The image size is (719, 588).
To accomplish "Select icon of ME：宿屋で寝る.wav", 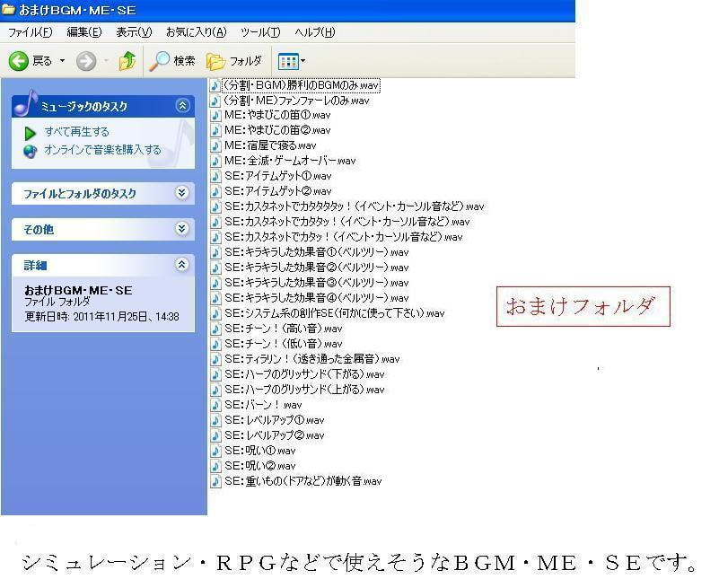I will pyautogui.click(x=215, y=145).
